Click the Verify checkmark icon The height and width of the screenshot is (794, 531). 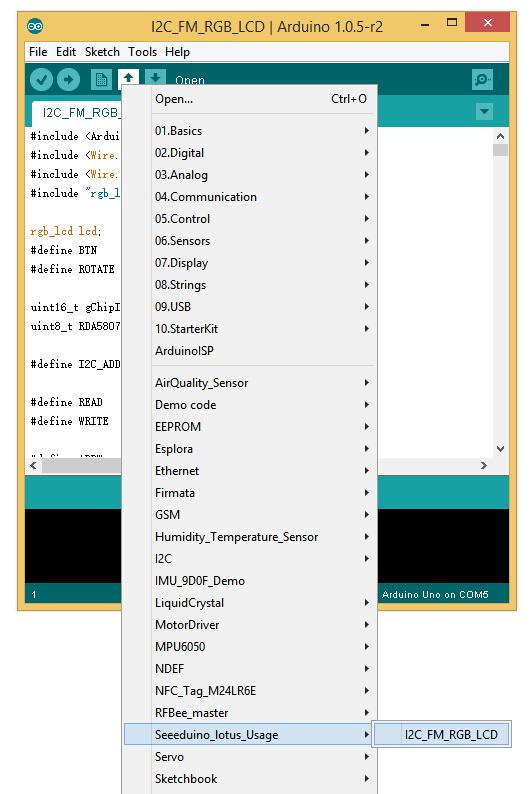pos(42,80)
